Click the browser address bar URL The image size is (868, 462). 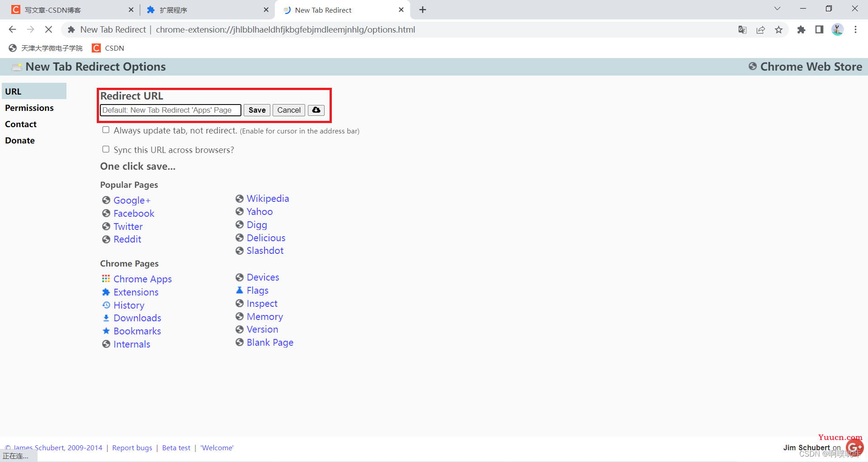[x=285, y=29]
